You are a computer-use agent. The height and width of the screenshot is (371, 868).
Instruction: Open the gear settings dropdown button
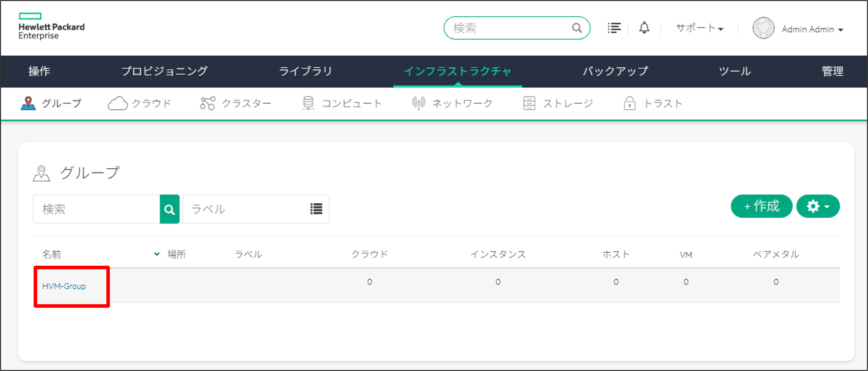coord(818,206)
